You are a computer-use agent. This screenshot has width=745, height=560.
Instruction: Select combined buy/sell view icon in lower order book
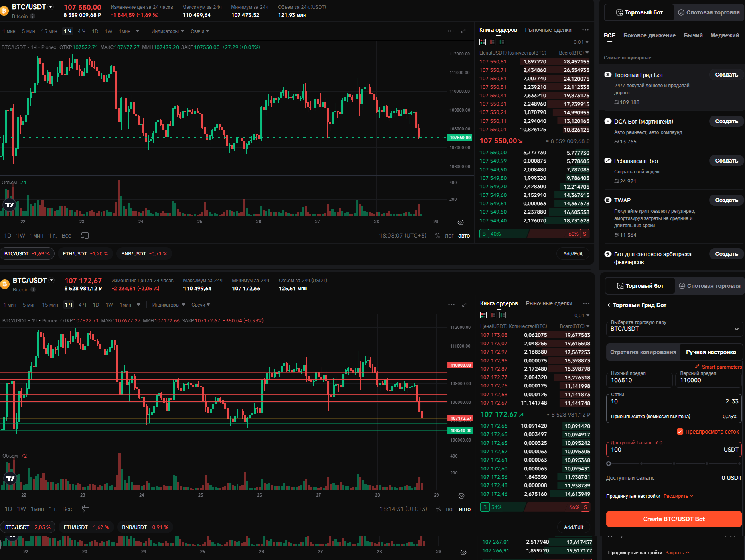point(483,315)
